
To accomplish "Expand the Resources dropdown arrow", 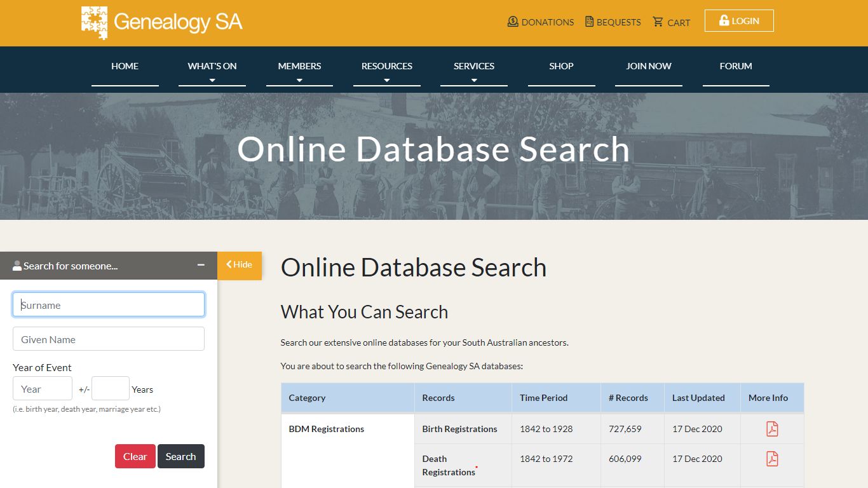I will tap(387, 81).
